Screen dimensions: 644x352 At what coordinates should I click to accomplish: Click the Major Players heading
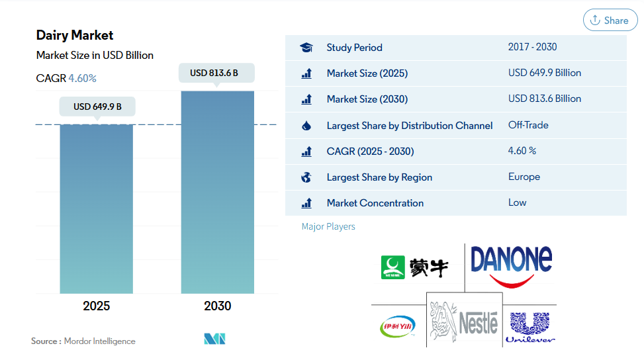(328, 226)
